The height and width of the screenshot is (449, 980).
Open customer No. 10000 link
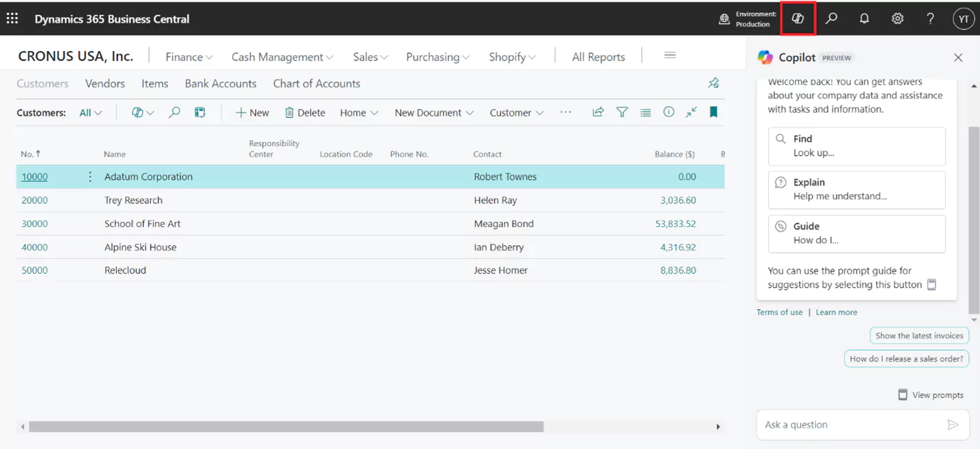tap(34, 177)
